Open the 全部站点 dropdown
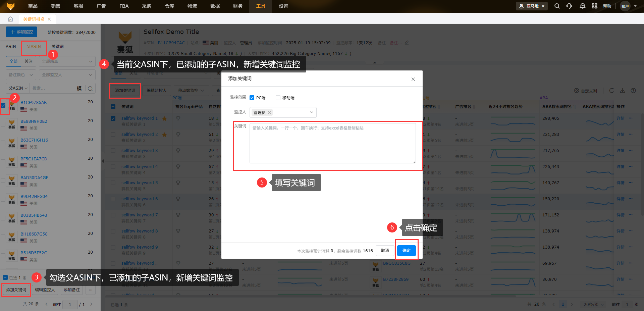Screen dimensions: 644x311 pos(67,61)
